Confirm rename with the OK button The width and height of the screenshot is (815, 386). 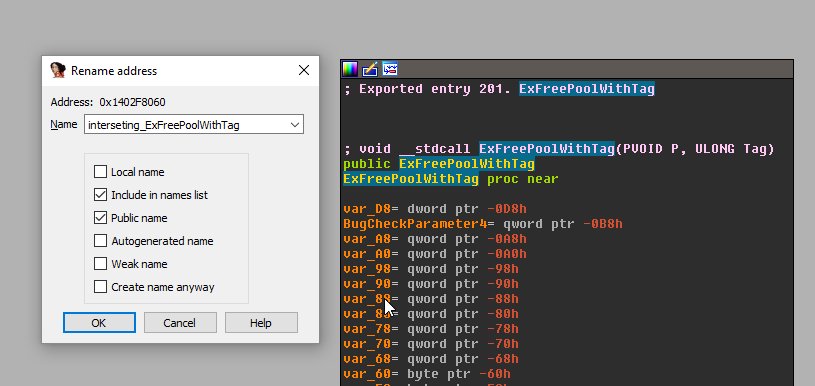(x=99, y=323)
